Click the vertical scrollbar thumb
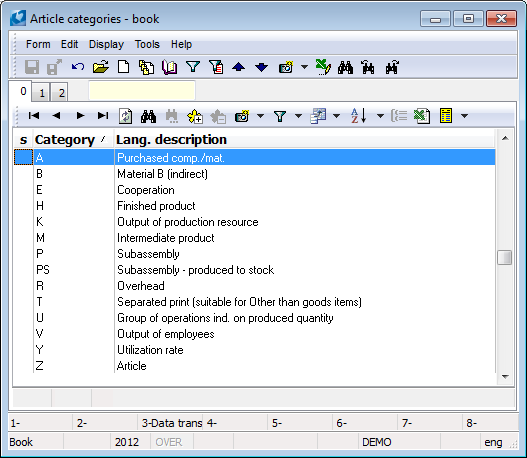The width and height of the screenshot is (527, 458). coord(505,258)
